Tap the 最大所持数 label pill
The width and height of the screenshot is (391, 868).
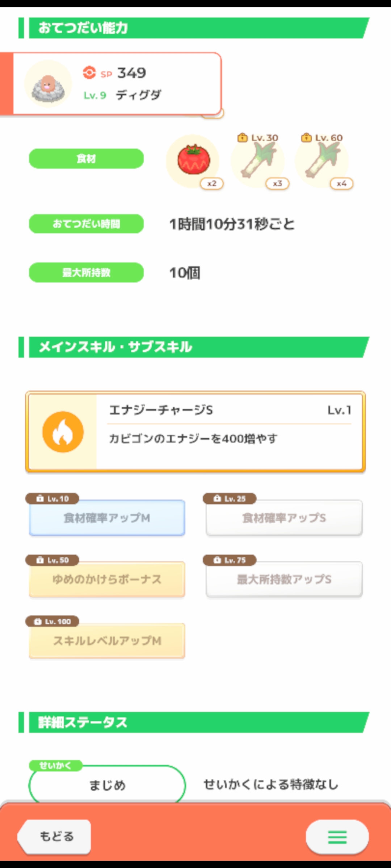[x=86, y=272]
